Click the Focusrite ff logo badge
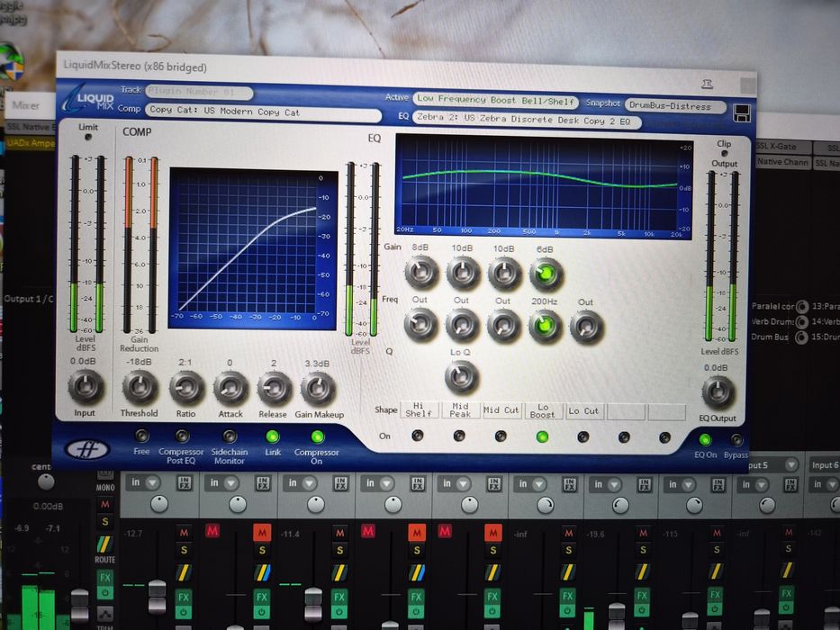 coord(87,449)
